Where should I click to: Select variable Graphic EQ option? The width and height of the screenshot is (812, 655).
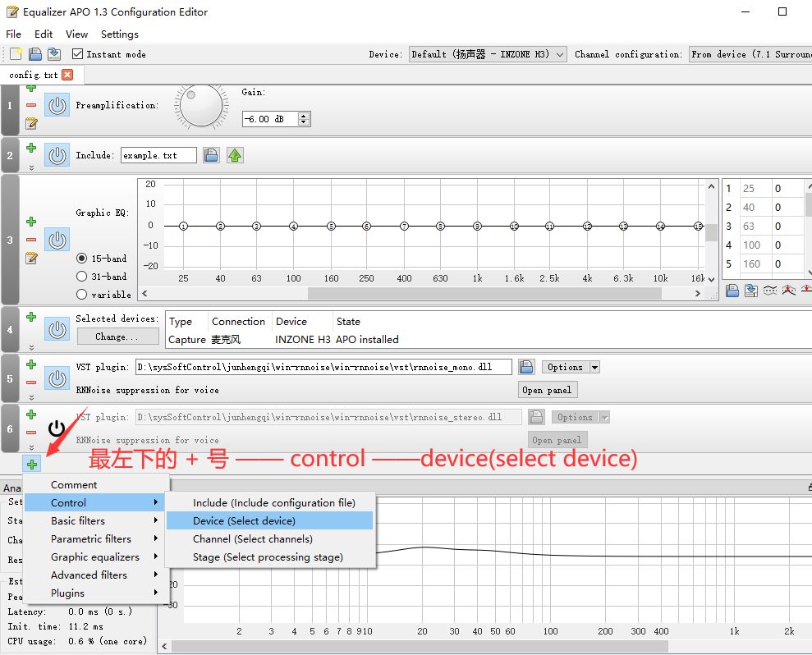point(81,295)
